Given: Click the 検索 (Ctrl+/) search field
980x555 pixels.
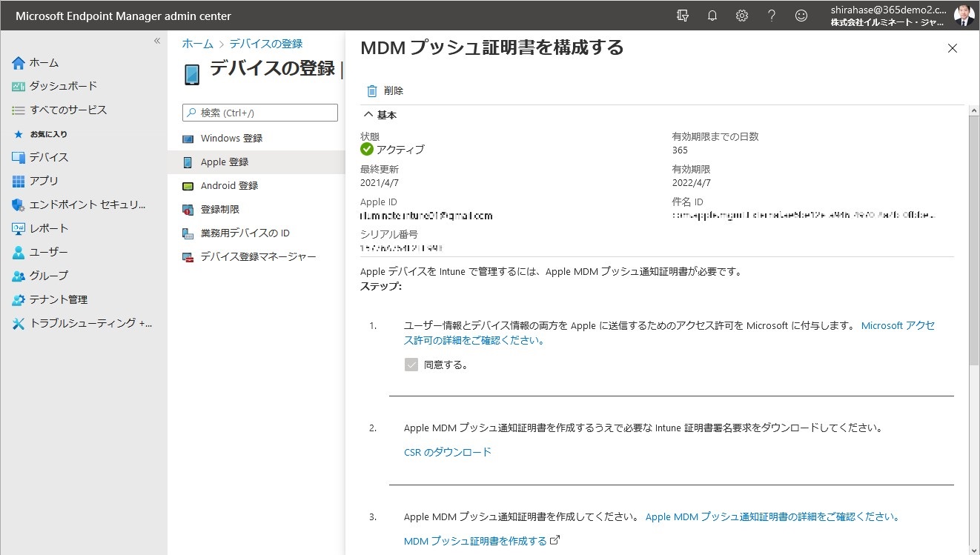Looking at the screenshot, I should pyautogui.click(x=260, y=113).
